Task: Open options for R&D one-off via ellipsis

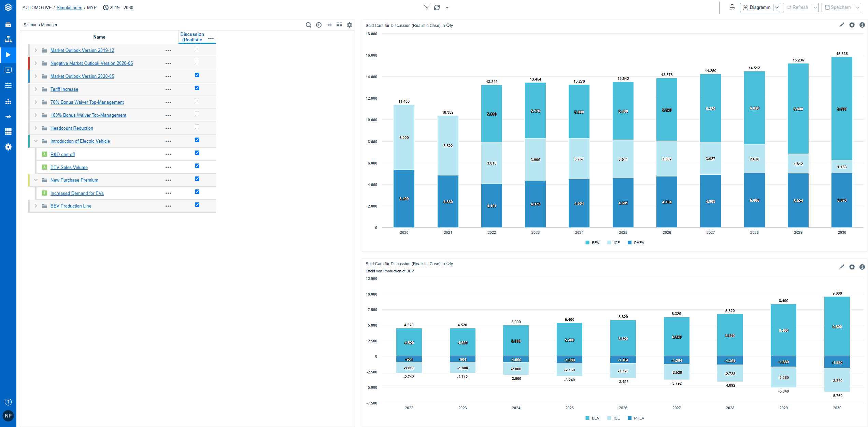Action: [x=168, y=154]
